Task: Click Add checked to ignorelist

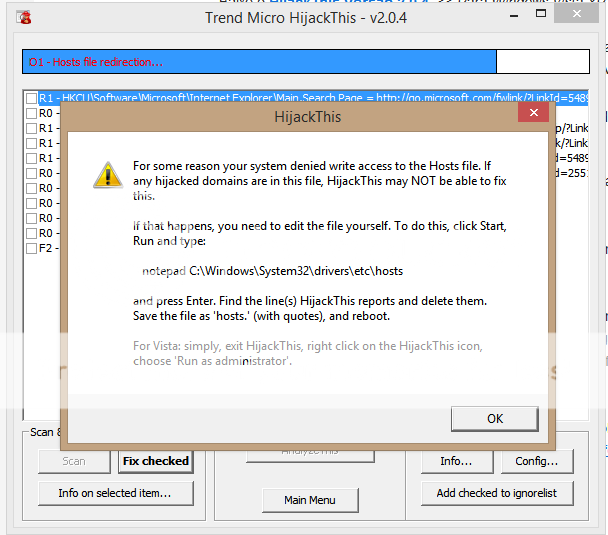Action: point(497,493)
